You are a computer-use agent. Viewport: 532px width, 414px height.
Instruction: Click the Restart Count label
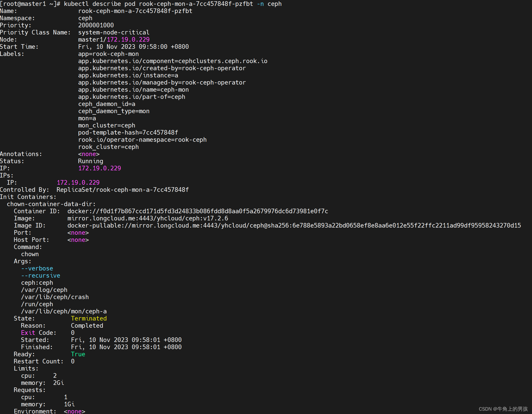click(39, 361)
